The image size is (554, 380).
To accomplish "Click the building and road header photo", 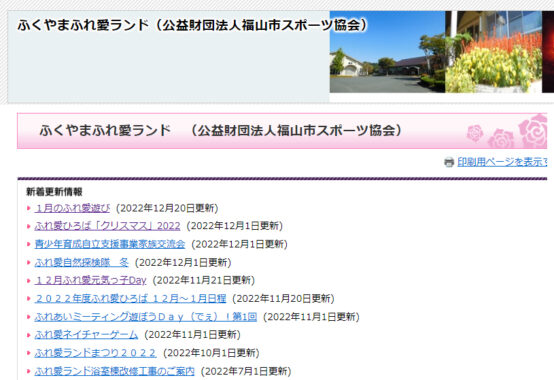I will 387,52.
